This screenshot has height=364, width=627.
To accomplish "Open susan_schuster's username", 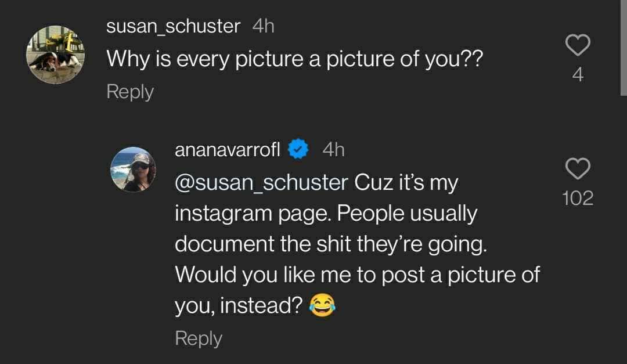I will point(172,26).
